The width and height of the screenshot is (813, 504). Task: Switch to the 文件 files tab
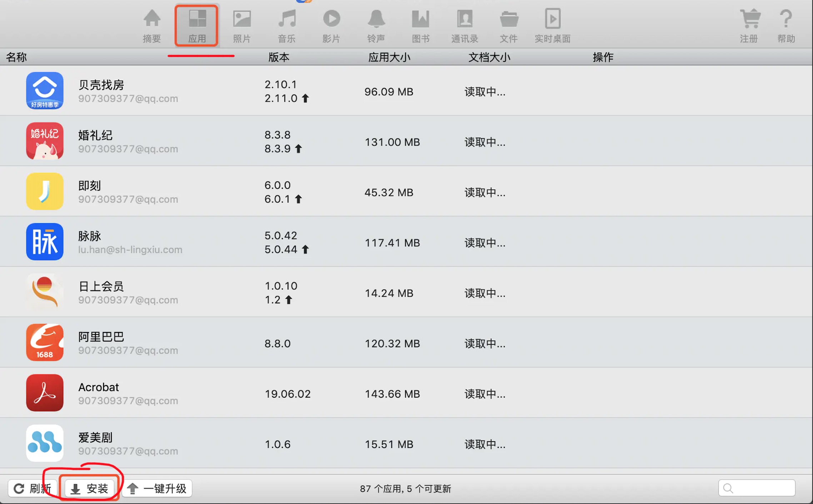point(509,26)
